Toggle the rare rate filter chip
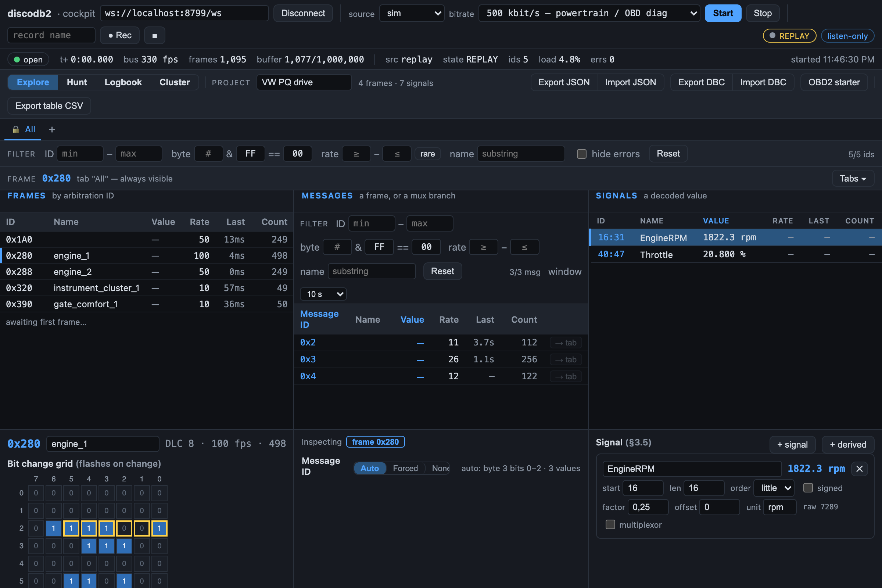The height and width of the screenshot is (588, 882). click(427, 154)
